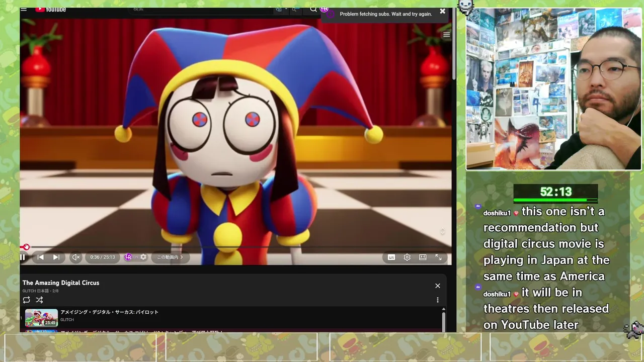Toggle the Language Reactor ON switch

click(131, 257)
